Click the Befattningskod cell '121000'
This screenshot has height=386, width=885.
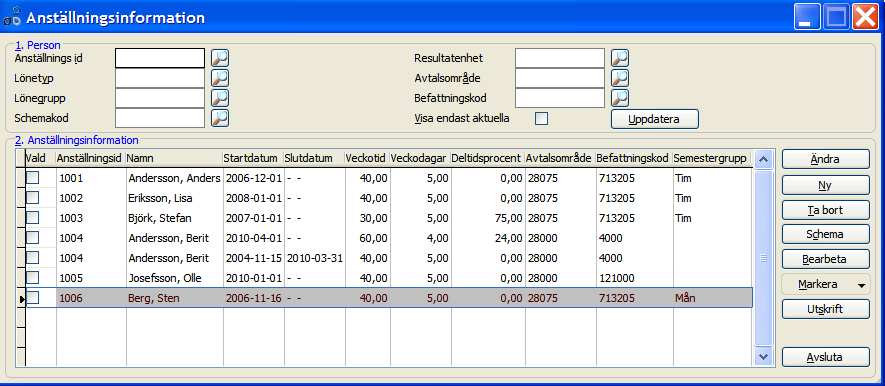pos(634,278)
